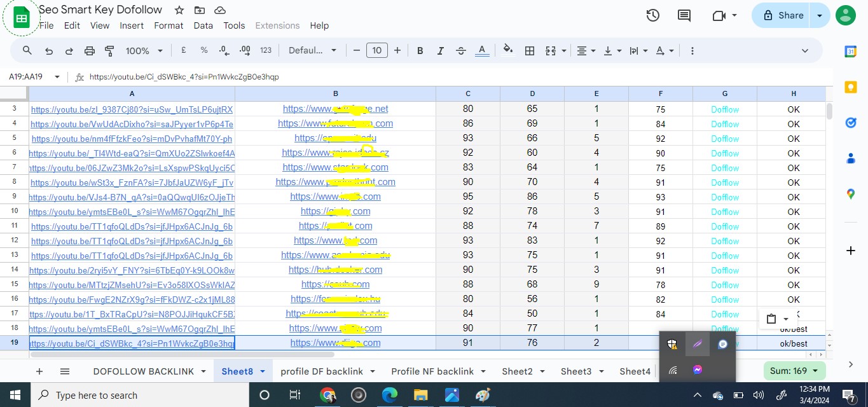The width and height of the screenshot is (868, 407).
Task: Open the Format menu
Action: coord(169,25)
